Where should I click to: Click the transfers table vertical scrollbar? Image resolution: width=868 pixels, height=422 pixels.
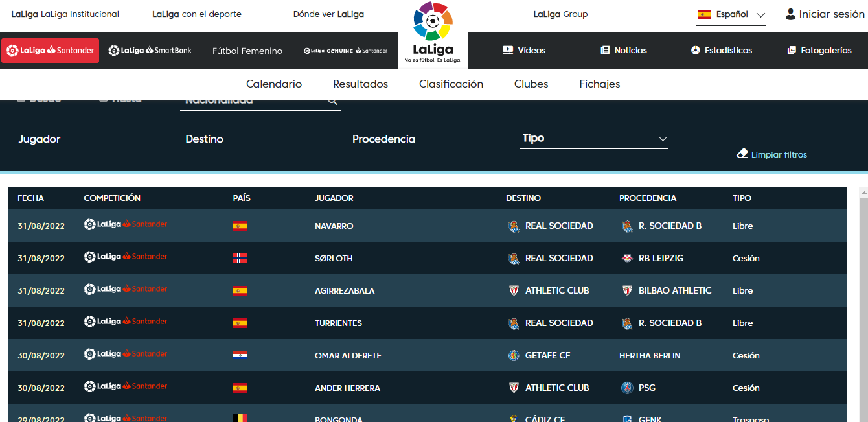pyautogui.click(x=863, y=305)
